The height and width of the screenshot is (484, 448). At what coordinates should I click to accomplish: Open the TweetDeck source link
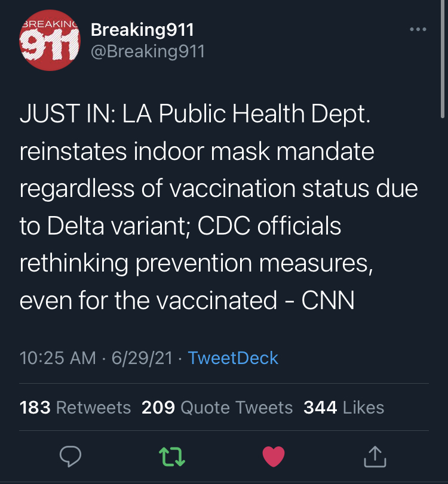[233, 357]
